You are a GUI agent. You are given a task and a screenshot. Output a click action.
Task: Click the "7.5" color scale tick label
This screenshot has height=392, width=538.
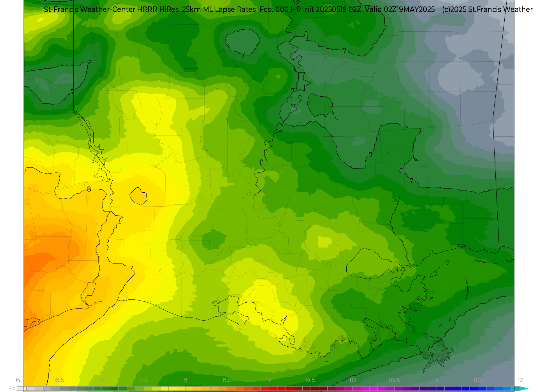point(143,380)
